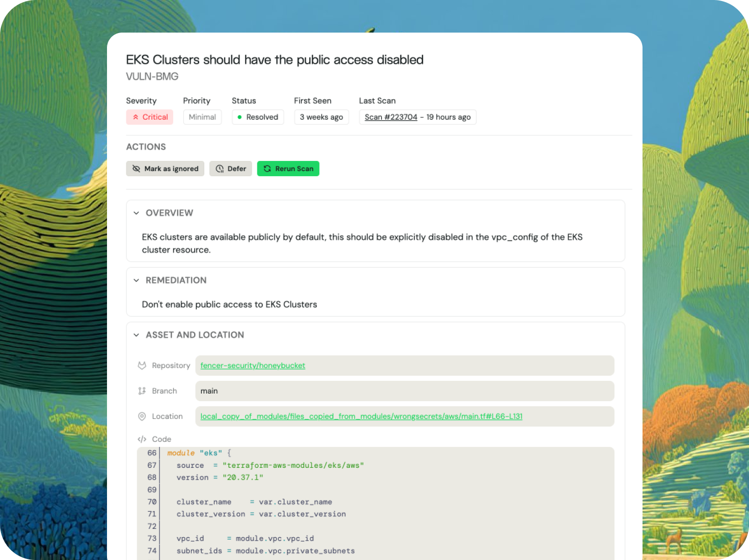Viewport: 749px width, 560px height.
Task: Open the fencer-security/honeybucket repository link
Action: pos(253,366)
